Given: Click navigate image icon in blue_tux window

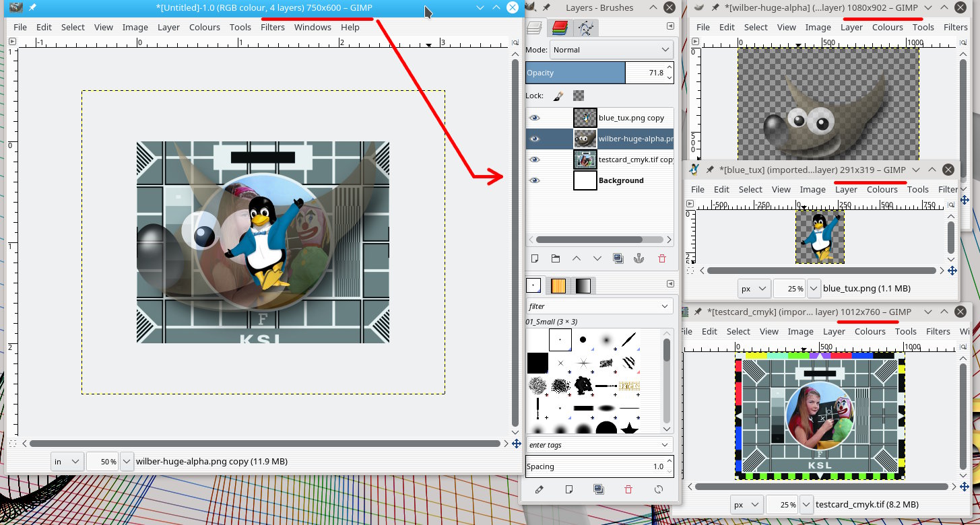Looking at the screenshot, I should pos(952,271).
